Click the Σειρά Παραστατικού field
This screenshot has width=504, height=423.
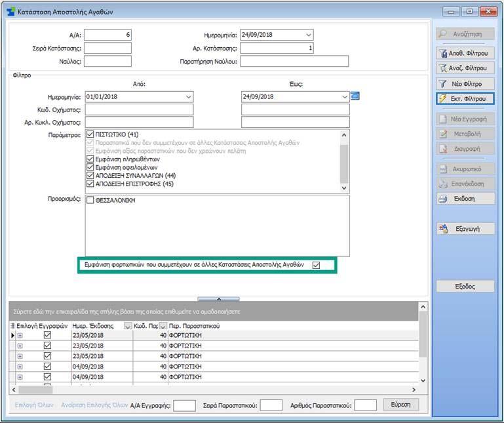click(271, 405)
